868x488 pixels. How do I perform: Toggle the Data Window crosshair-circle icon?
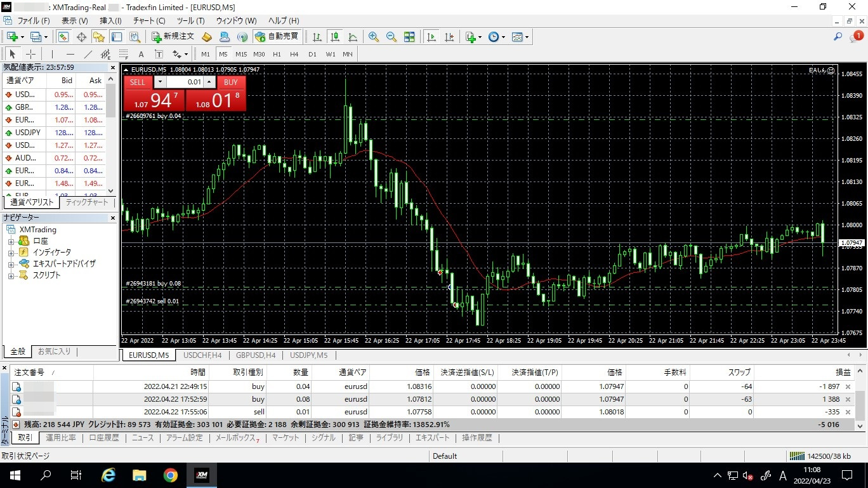click(82, 37)
